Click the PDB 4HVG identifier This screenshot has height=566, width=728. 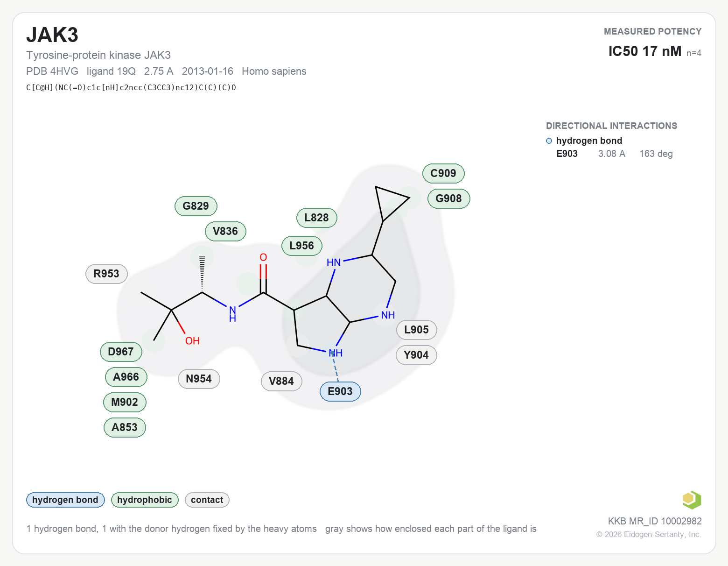pos(52,71)
